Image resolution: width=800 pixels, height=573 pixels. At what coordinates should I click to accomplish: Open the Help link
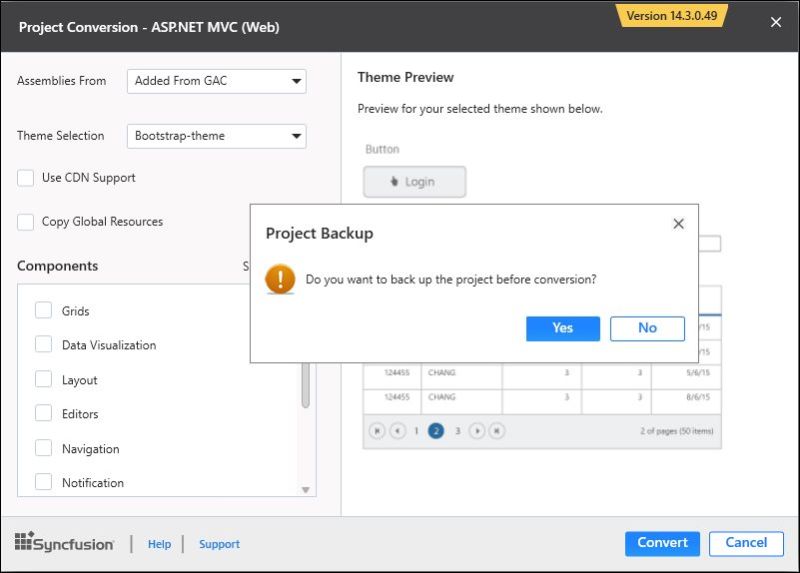click(159, 544)
